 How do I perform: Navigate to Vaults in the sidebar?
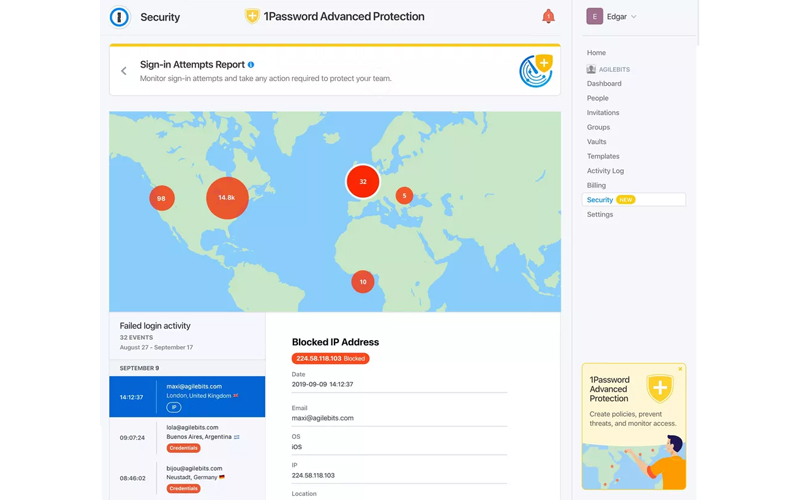[597, 142]
